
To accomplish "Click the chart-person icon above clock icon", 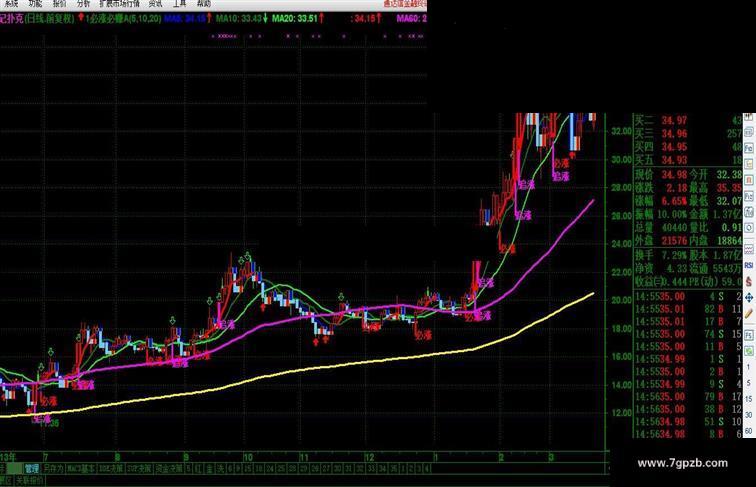I will coord(749,212).
